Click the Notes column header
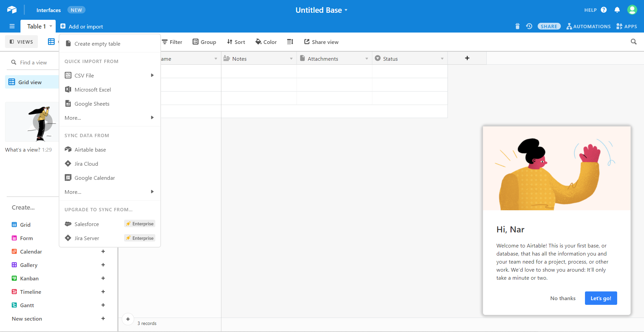This screenshot has width=644, height=332. coord(259,59)
